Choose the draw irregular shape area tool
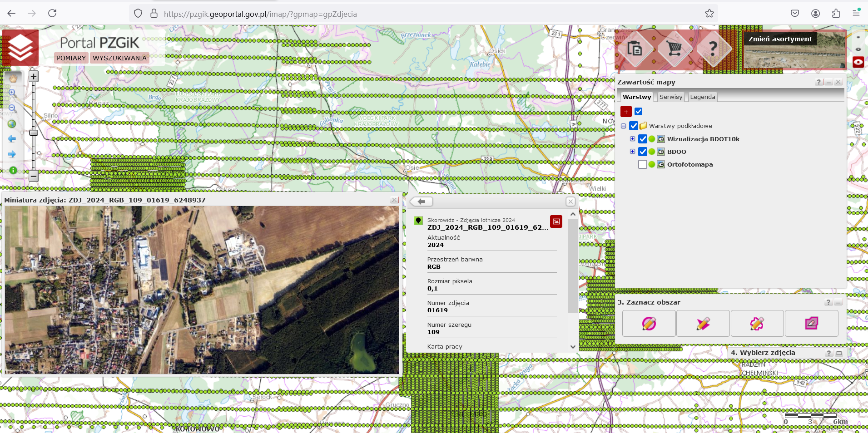 [x=757, y=324]
